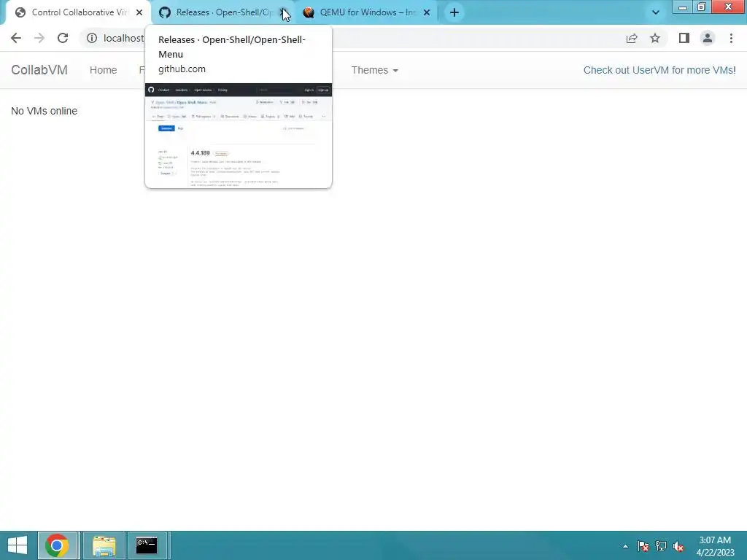
Task: Open the Action Center flag icon
Action: tap(643, 546)
